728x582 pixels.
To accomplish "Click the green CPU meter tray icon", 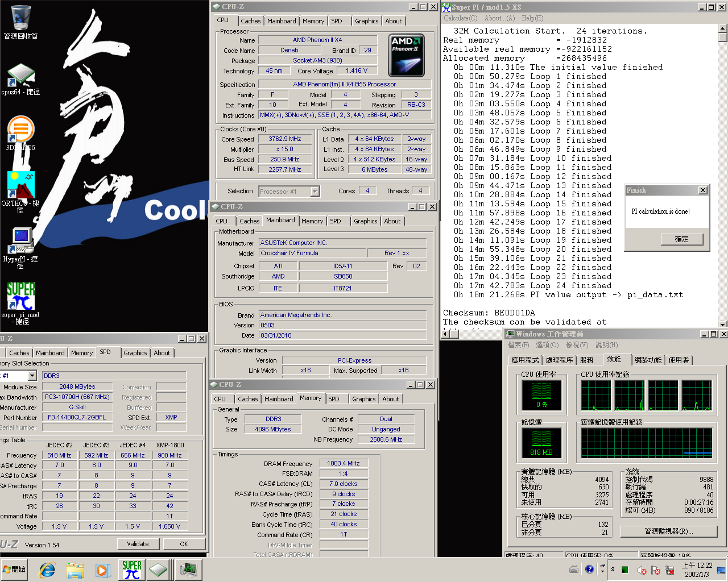I will (625, 570).
